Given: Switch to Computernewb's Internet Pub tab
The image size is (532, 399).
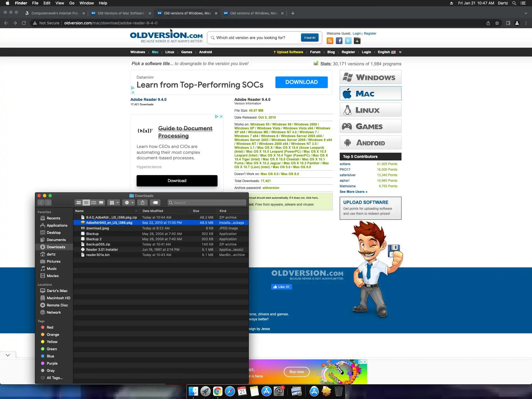Looking at the screenshot, I should (x=55, y=13).
